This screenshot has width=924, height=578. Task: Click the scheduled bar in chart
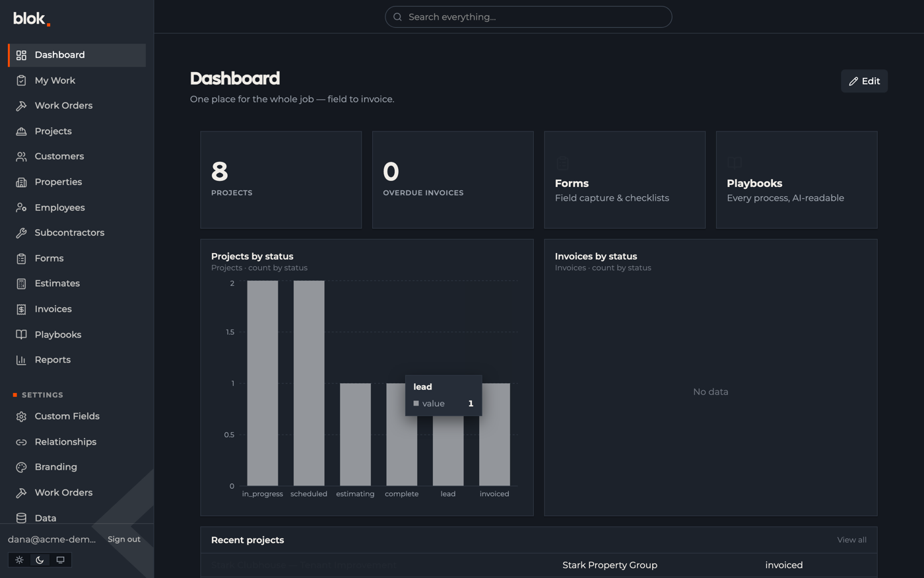pos(309,383)
